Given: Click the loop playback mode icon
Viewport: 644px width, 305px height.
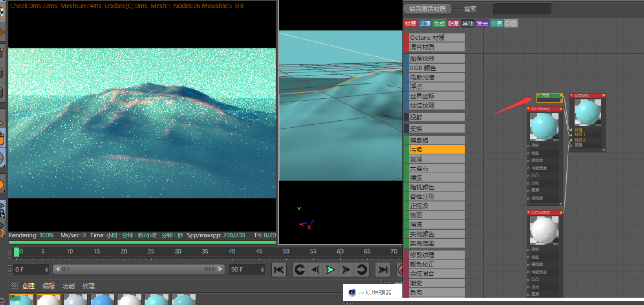Looking at the screenshot, I should 362,269.
